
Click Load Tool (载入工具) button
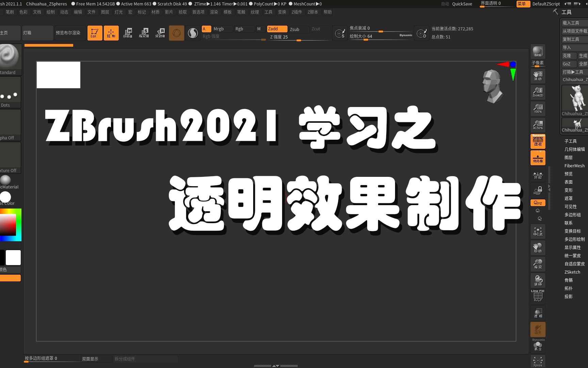(574, 23)
